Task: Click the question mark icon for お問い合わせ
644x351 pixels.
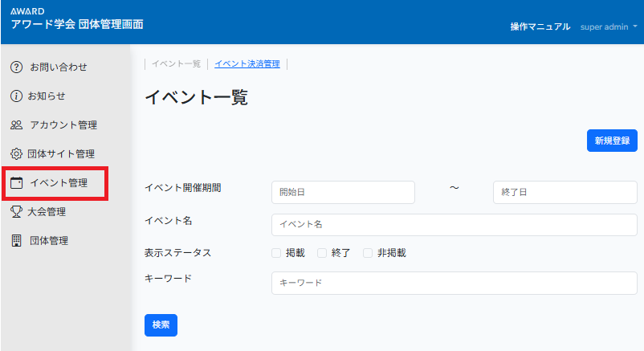Action: [16, 67]
